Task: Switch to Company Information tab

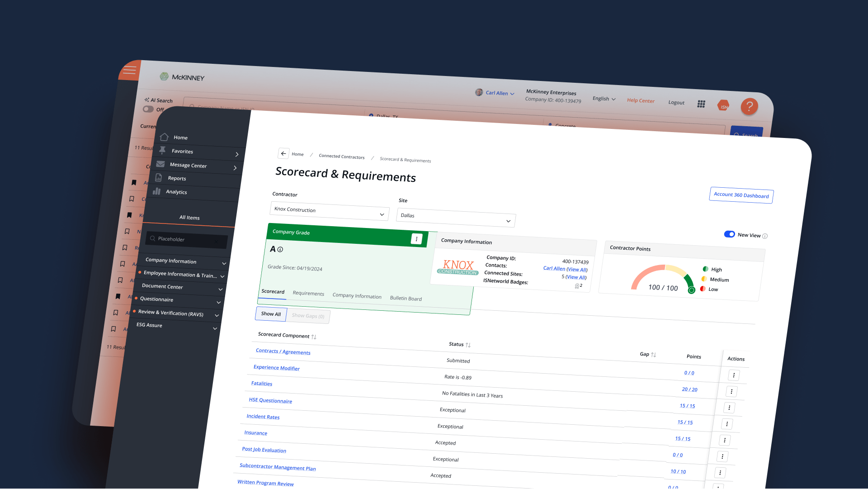Action: [357, 296]
